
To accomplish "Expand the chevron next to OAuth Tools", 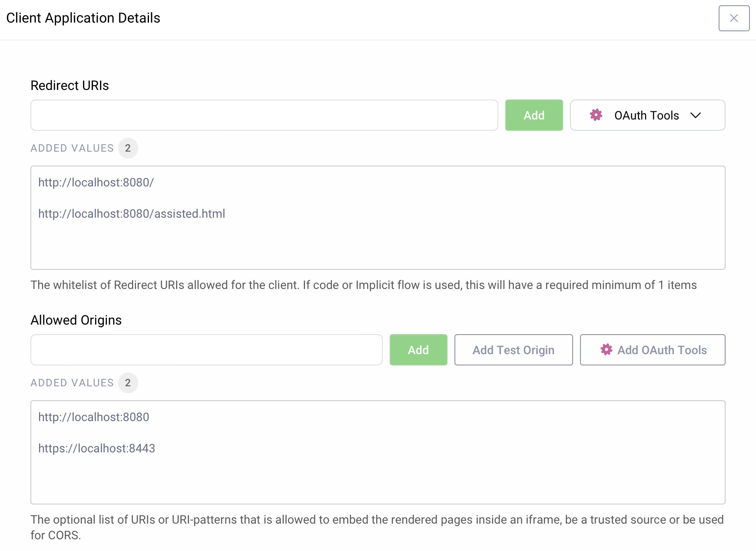I will tap(697, 116).
